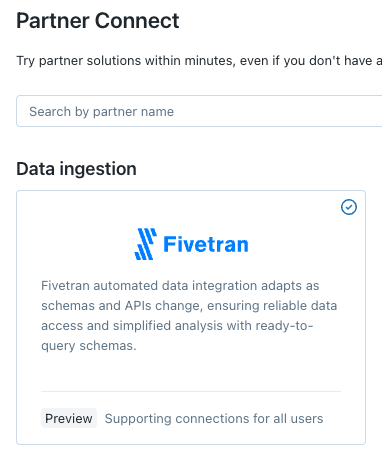Select the Supporting connections for all users text
Screen dimensions: 382x457
(214, 418)
